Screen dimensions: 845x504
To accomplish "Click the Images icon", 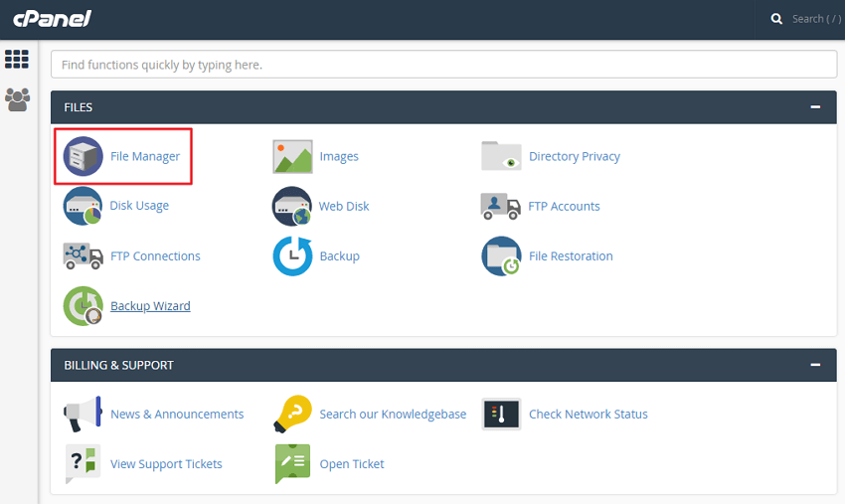I will pyautogui.click(x=292, y=156).
